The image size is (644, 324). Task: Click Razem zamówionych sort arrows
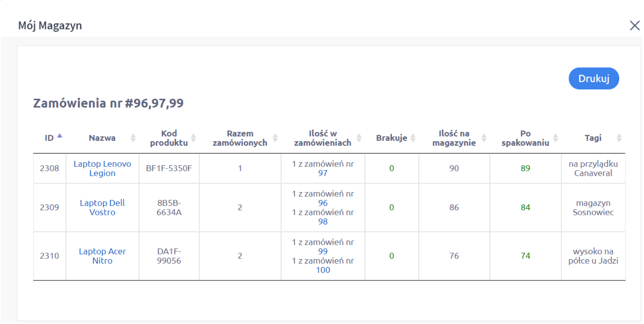tap(275, 138)
